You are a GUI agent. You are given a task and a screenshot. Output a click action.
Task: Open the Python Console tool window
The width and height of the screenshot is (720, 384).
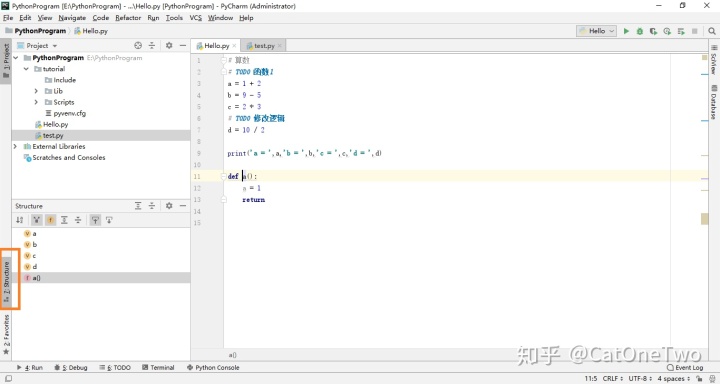(x=213, y=367)
